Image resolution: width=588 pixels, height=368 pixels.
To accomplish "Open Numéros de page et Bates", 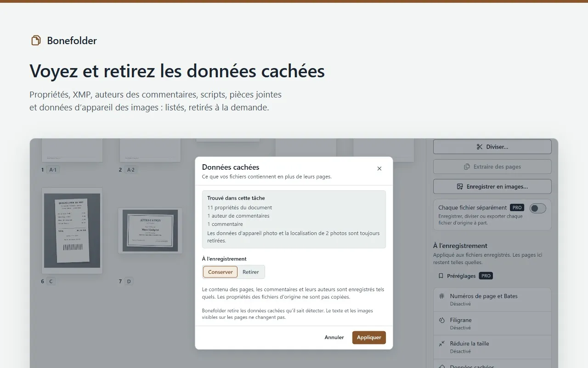I will coord(492,299).
